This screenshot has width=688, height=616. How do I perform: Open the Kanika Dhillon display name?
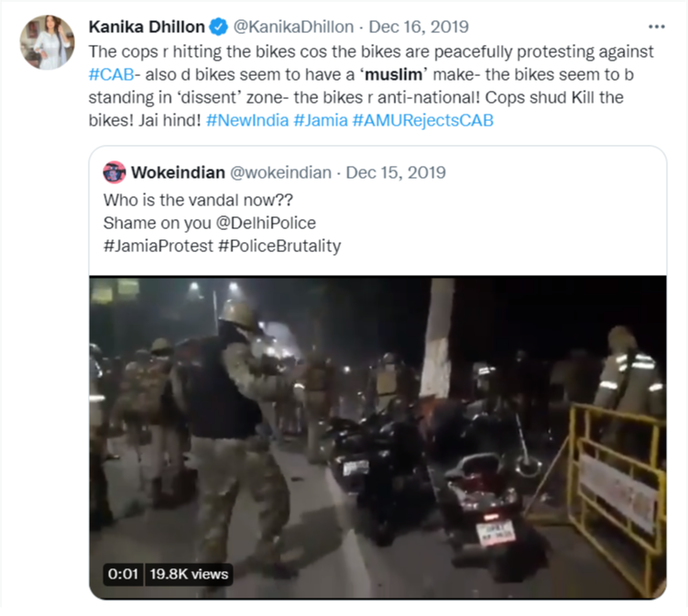click(147, 27)
